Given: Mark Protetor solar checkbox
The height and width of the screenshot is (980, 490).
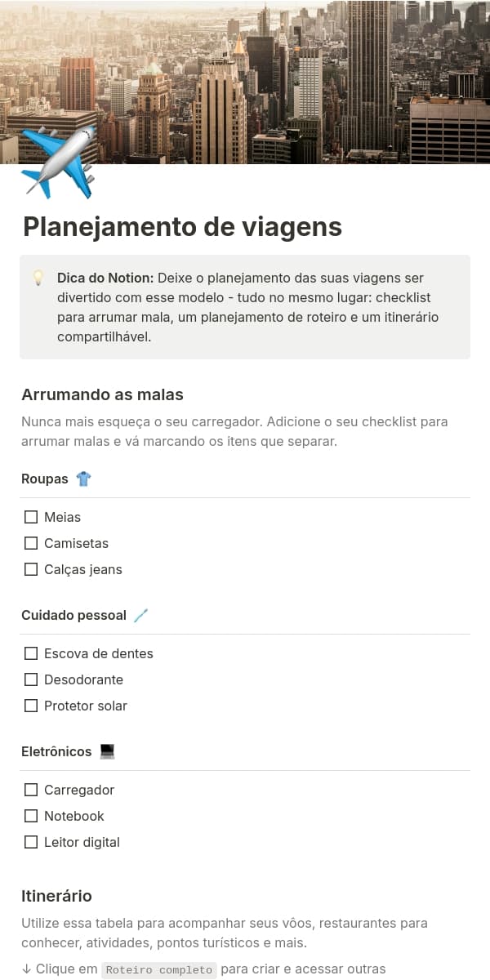Looking at the screenshot, I should point(31,706).
